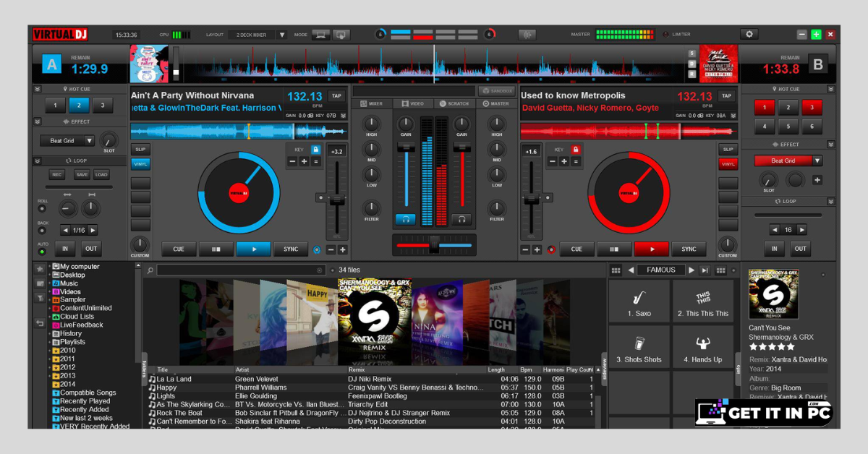Click the sampler play-to-end icon
Image resolution: width=868 pixels, height=454 pixels.
coord(705,270)
